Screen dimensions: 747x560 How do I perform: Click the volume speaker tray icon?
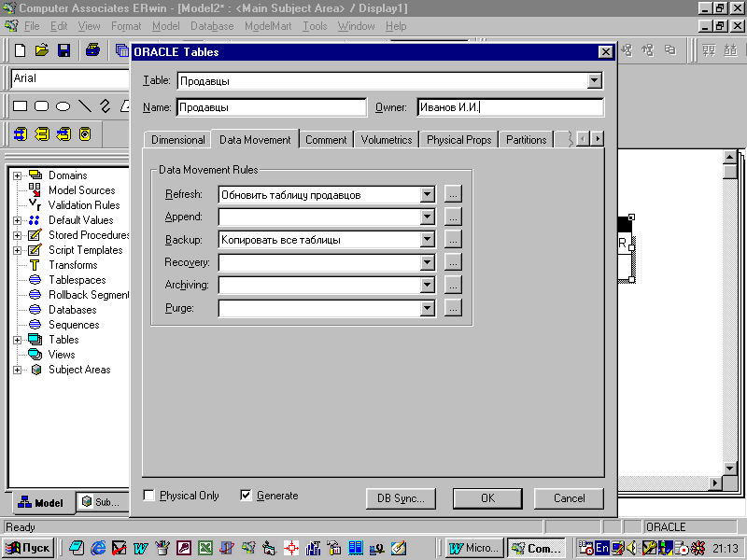632,548
